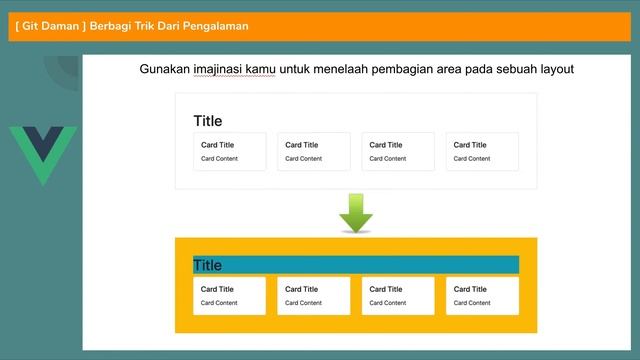The height and width of the screenshot is (360, 640).
Task: Click the "[ Git Daman ] Berbagi Trik Dari Pengalaman" header text
Action: [132, 26]
